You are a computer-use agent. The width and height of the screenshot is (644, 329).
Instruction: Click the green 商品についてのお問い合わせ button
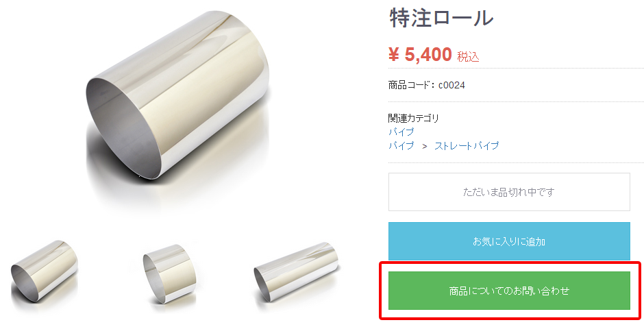point(509,291)
